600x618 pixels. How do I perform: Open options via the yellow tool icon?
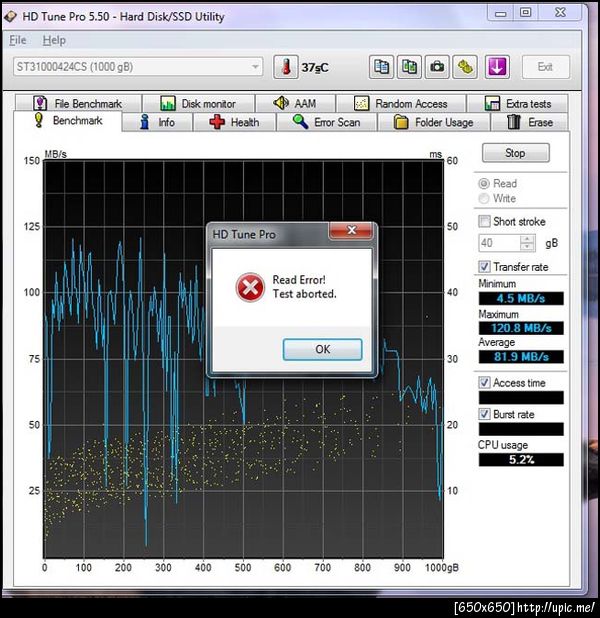(x=465, y=67)
